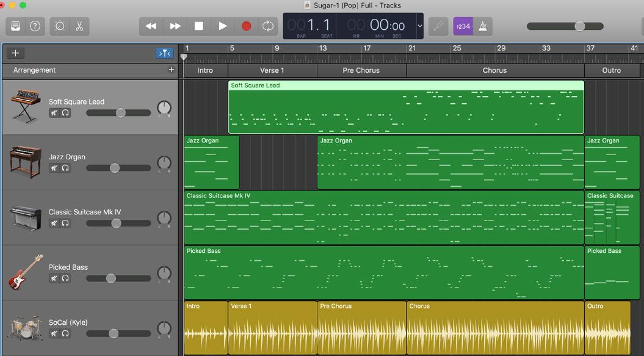Click the Tuner icon
This screenshot has width=644, height=356.
pyautogui.click(x=437, y=26)
